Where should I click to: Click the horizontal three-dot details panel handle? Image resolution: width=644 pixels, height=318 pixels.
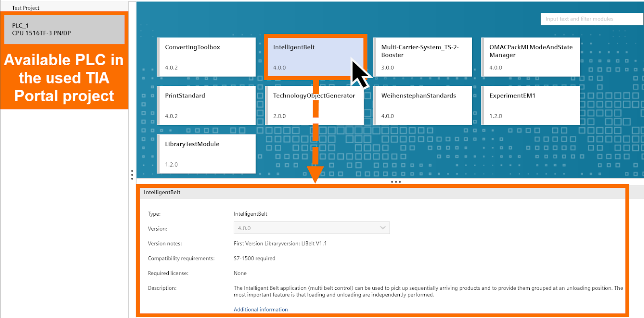396,182
